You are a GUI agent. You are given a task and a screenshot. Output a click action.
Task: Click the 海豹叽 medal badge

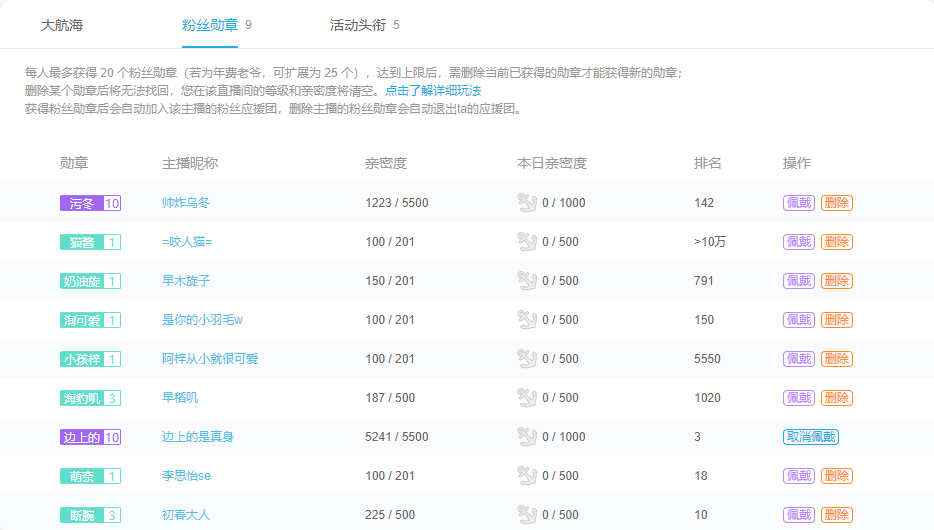[91, 398]
